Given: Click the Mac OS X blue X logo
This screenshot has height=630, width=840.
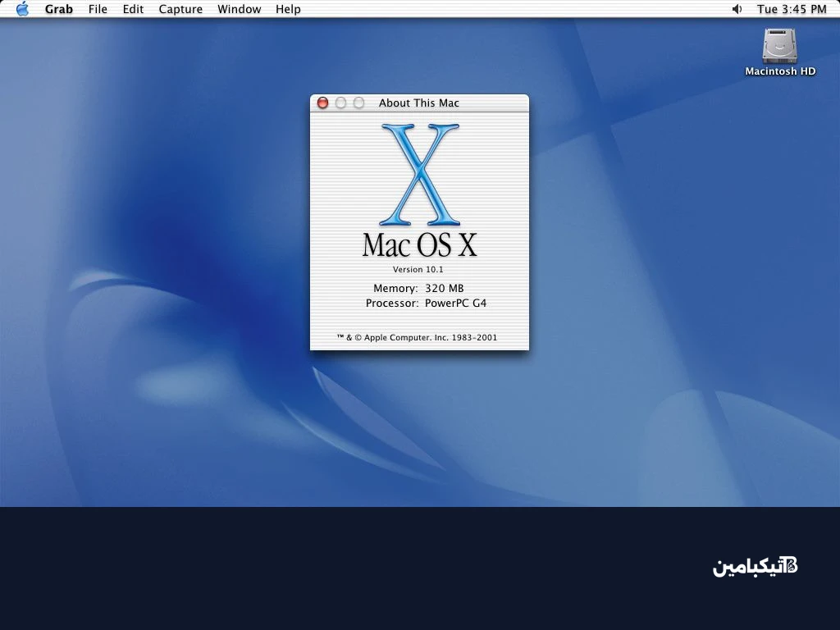Looking at the screenshot, I should 419,172.
